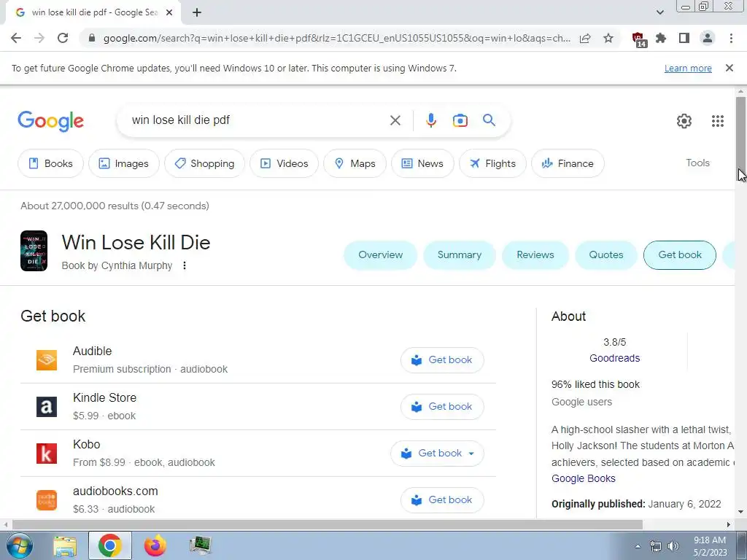
Task: Open more options beside Cynthia Murphy
Action: tap(185, 265)
